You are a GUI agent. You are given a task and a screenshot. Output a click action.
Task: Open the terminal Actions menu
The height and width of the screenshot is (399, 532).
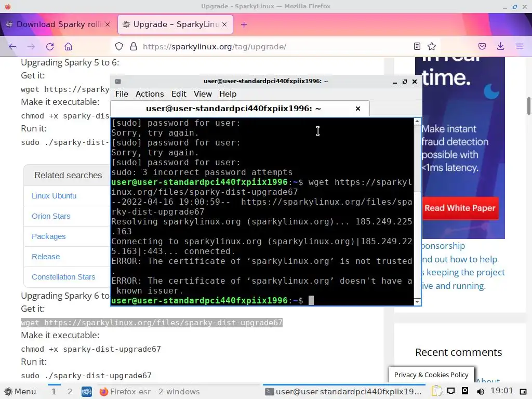(150, 94)
